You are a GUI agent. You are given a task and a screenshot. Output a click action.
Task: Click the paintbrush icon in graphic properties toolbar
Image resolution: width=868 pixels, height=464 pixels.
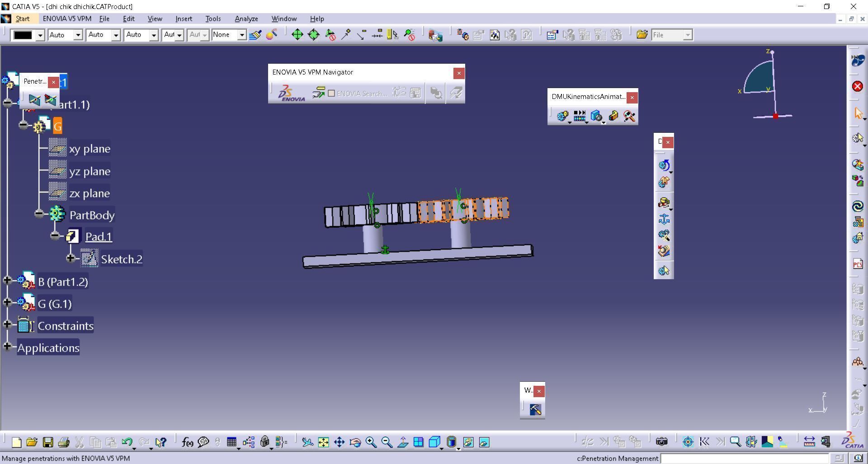point(255,35)
